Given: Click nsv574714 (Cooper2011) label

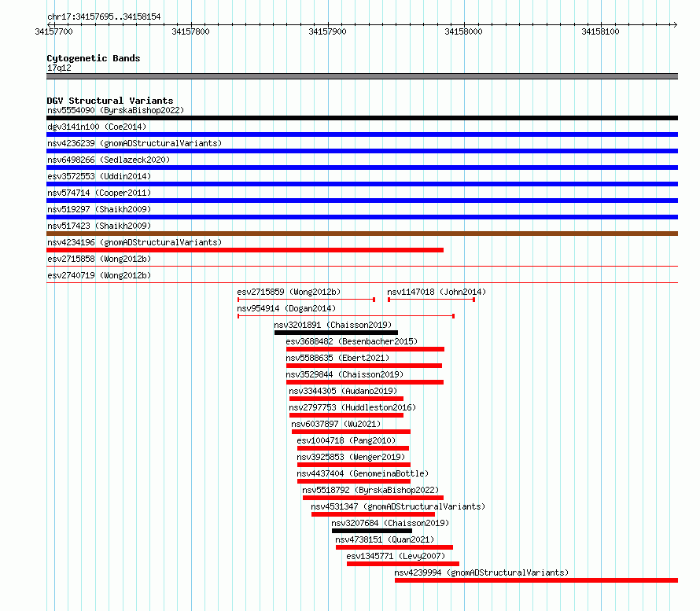Looking at the screenshot, I should coord(99,193).
